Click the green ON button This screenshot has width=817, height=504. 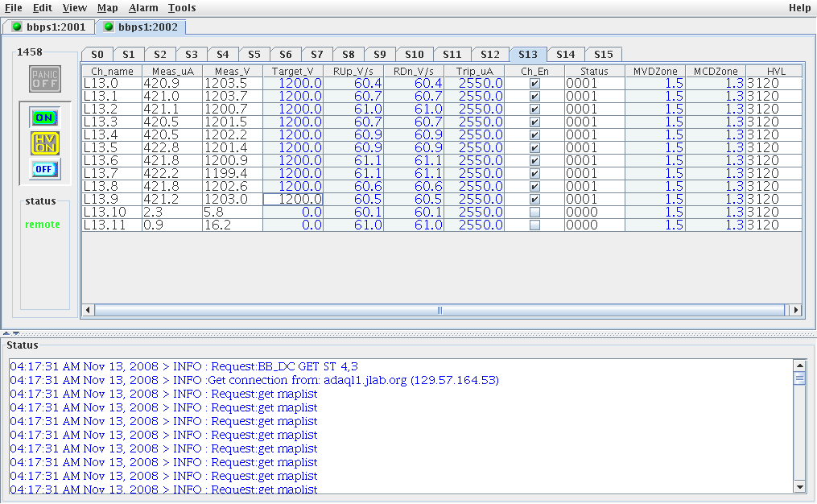point(44,118)
